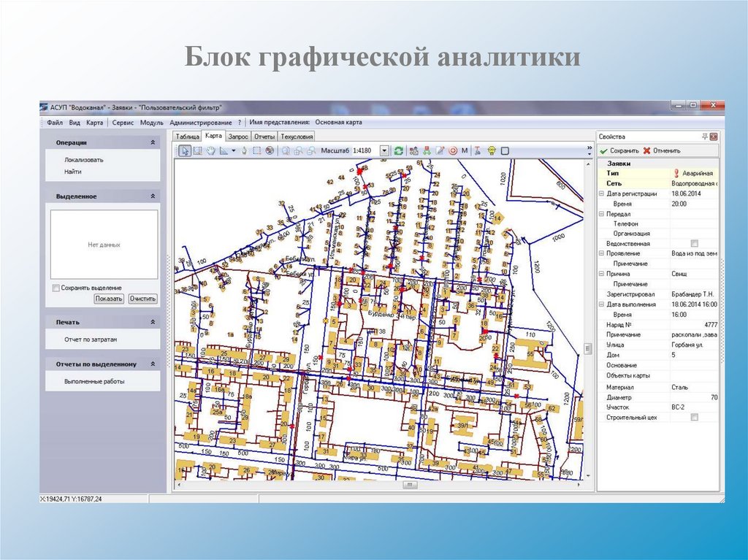Open the Масштаб scale dropdown
748x560 pixels.
coord(384,150)
